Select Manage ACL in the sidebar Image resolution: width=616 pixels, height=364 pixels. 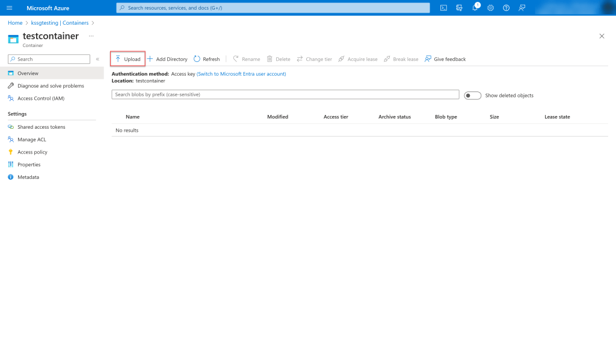(x=31, y=140)
